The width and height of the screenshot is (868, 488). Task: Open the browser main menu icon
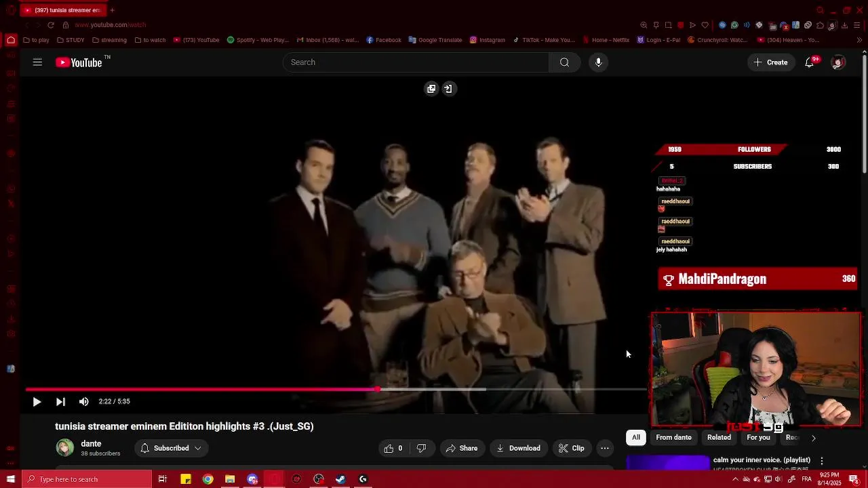point(857,25)
